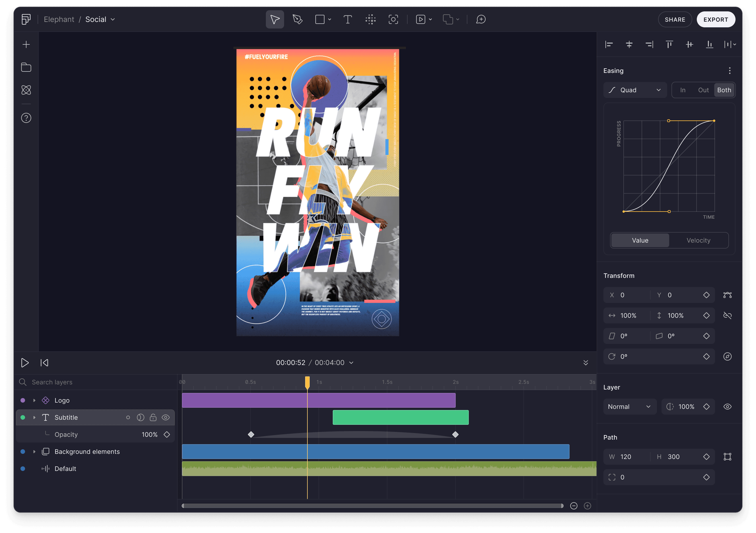The height and width of the screenshot is (533, 756).
Task: Switch easing direction to In
Action: click(x=683, y=90)
